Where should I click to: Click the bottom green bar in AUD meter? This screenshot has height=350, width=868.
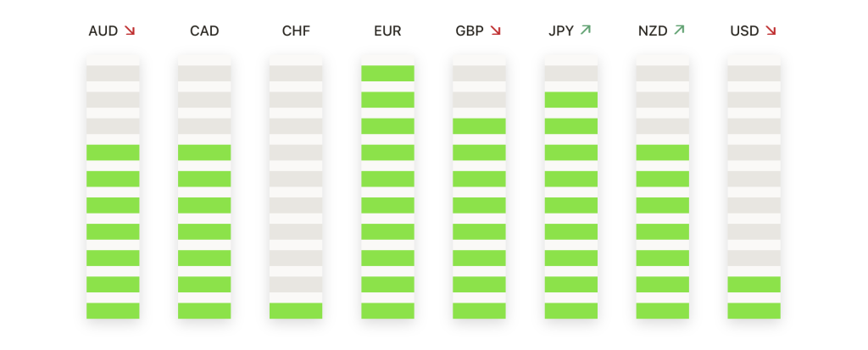(113, 311)
